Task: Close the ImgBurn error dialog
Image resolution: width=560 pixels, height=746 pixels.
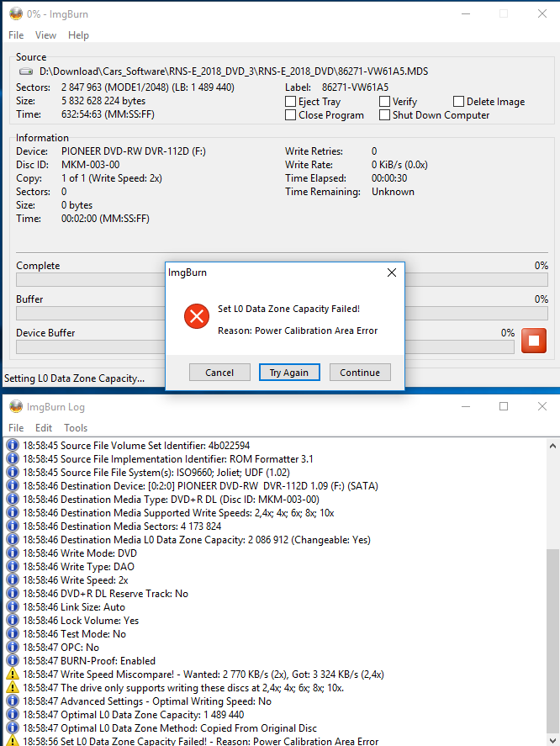Action: (392, 272)
